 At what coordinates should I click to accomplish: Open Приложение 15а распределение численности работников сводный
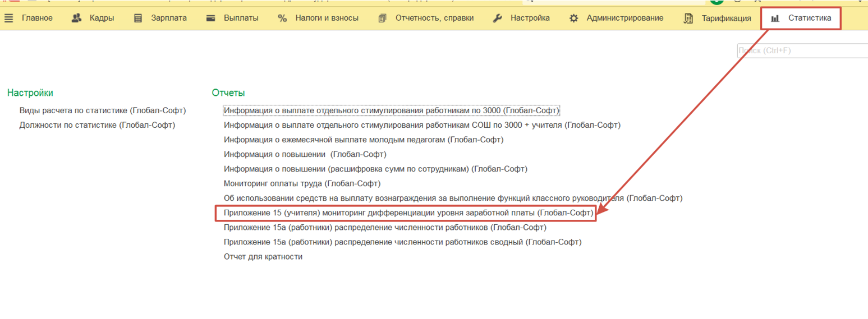pos(402,242)
